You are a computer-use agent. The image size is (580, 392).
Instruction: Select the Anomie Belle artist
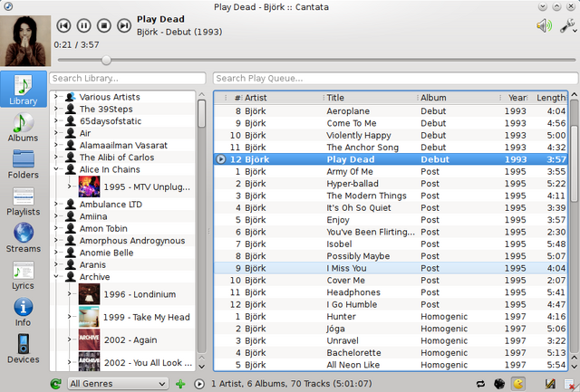[x=107, y=253]
